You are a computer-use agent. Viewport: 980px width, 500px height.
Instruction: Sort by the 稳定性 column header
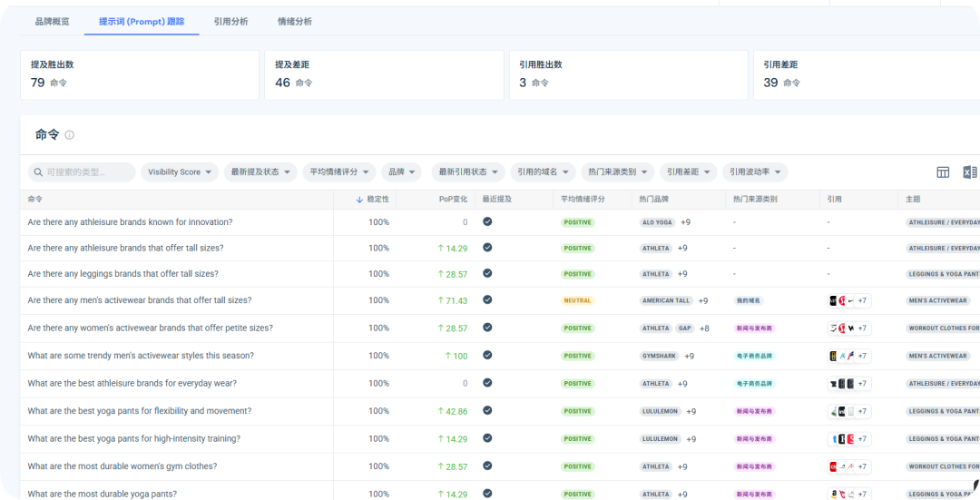(x=377, y=200)
